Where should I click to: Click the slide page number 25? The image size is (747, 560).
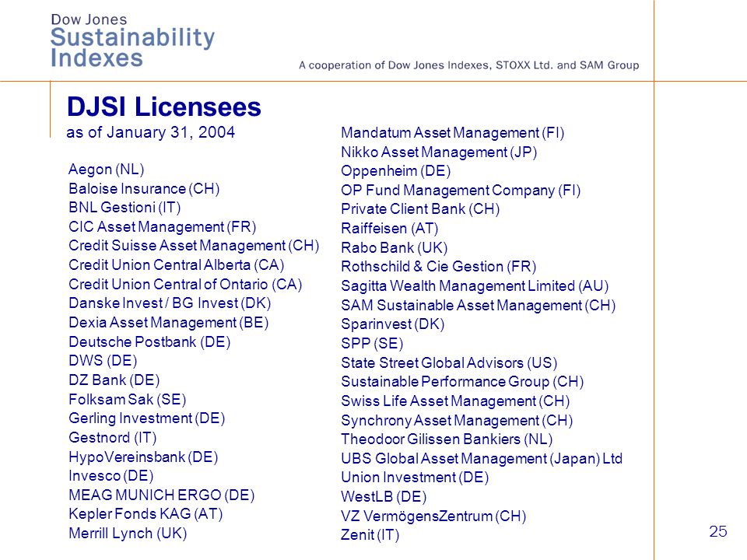[718, 531]
